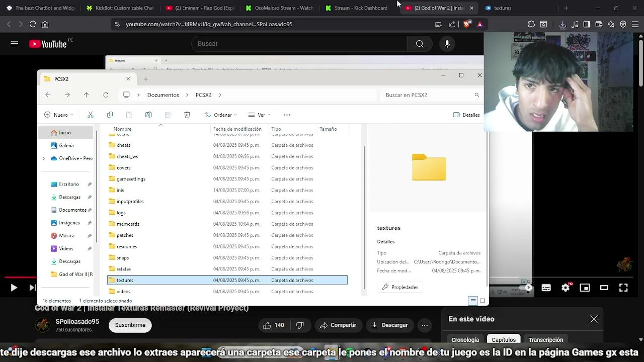644x362 pixels.
Task: Go to YouTube home via logo
Action: tap(48, 44)
